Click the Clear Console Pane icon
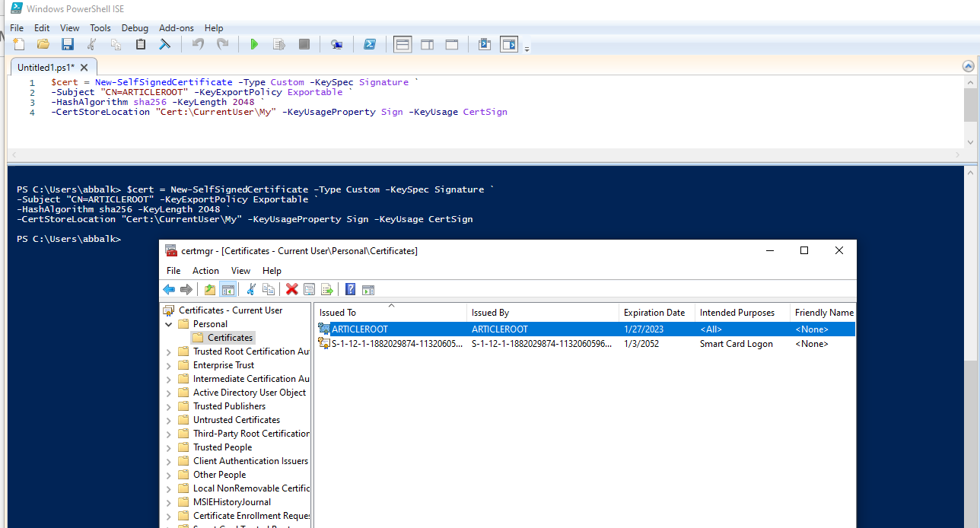 click(x=164, y=45)
